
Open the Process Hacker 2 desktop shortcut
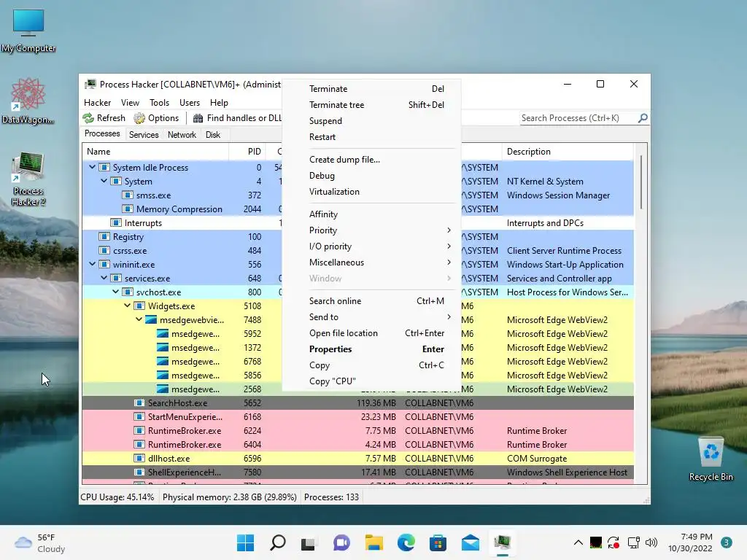[28, 179]
